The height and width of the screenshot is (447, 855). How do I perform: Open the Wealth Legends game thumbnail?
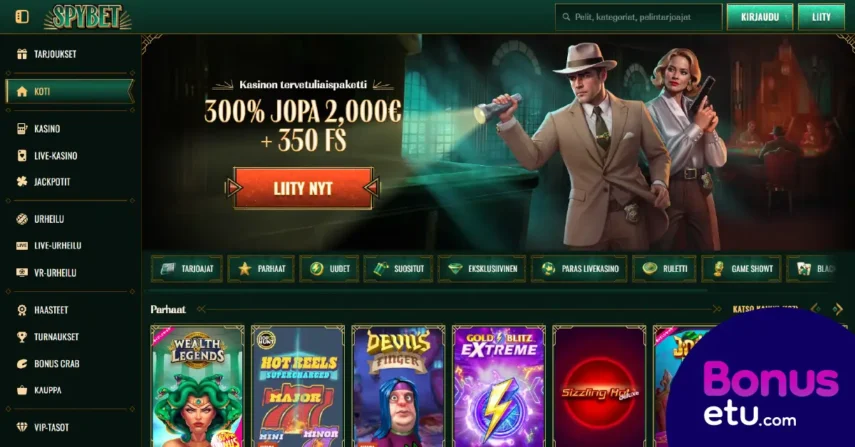197,386
